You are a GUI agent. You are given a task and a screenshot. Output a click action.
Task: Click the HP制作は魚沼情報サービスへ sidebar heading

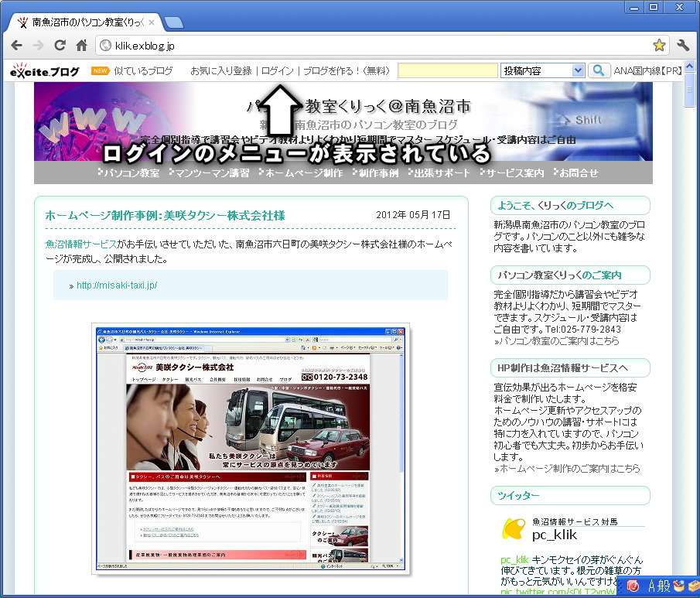[x=570, y=368]
